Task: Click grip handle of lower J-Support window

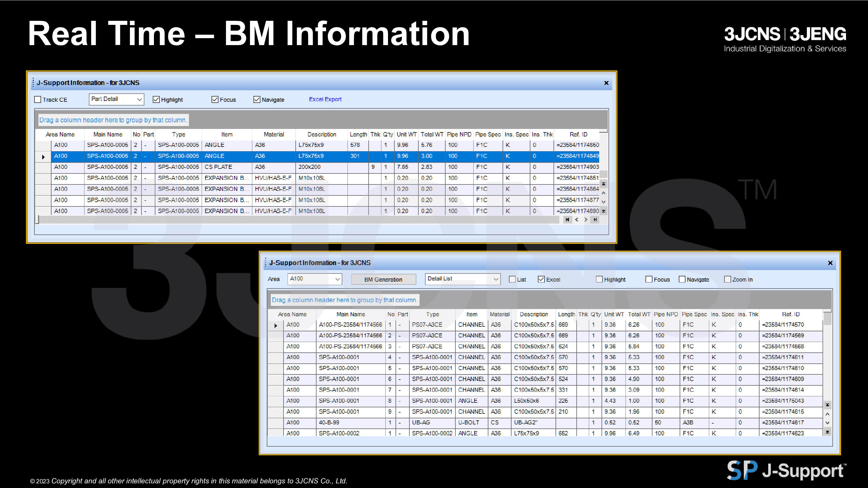Action: point(266,262)
